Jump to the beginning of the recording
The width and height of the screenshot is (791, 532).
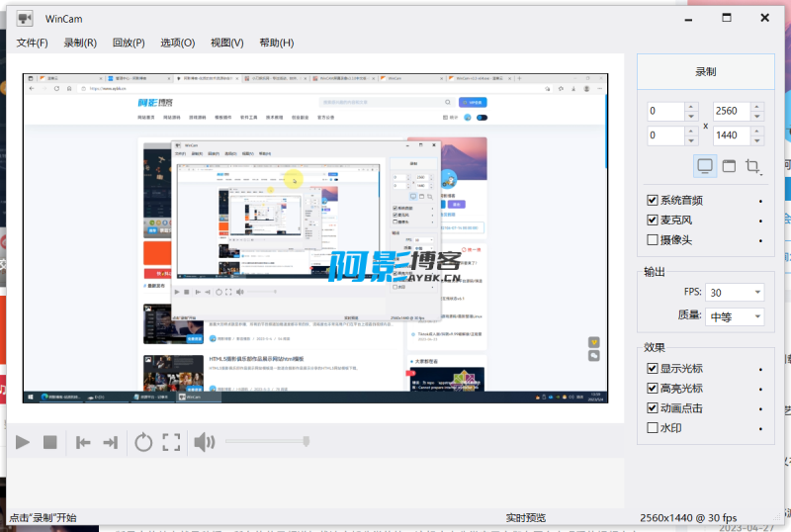pos(83,443)
